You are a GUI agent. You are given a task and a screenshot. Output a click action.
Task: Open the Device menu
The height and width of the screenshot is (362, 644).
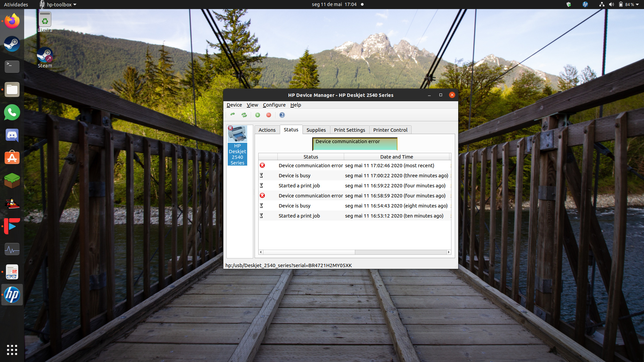[234, 105]
